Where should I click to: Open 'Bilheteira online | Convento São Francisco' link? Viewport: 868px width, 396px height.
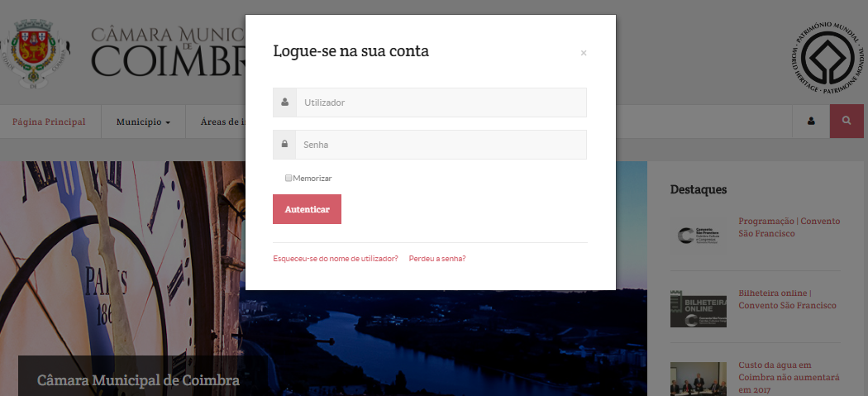pyautogui.click(x=787, y=299)
